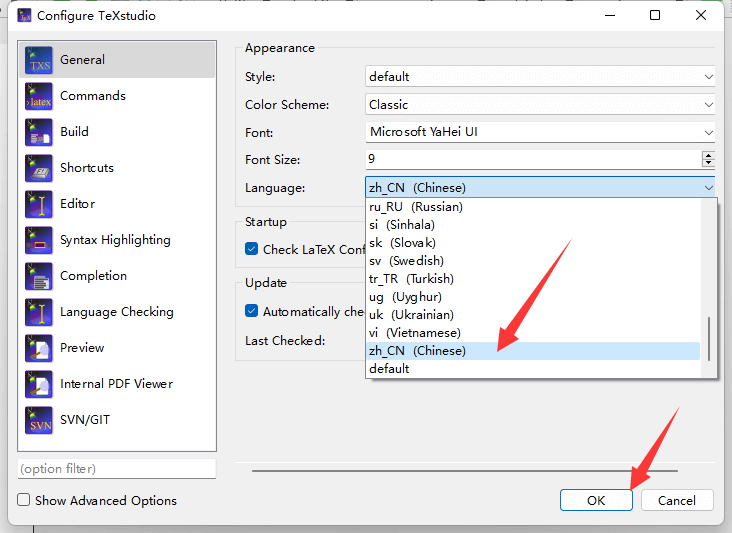Image resolution: width=732 pixels, height=533 pixels.
Task: Click the Language Checking icon
Action: point(39,312)
